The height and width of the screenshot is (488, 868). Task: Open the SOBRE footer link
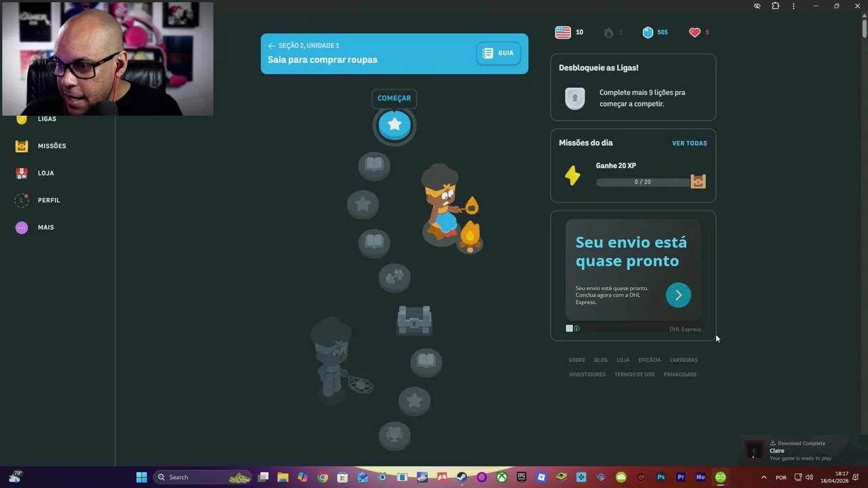coord(577,360)
